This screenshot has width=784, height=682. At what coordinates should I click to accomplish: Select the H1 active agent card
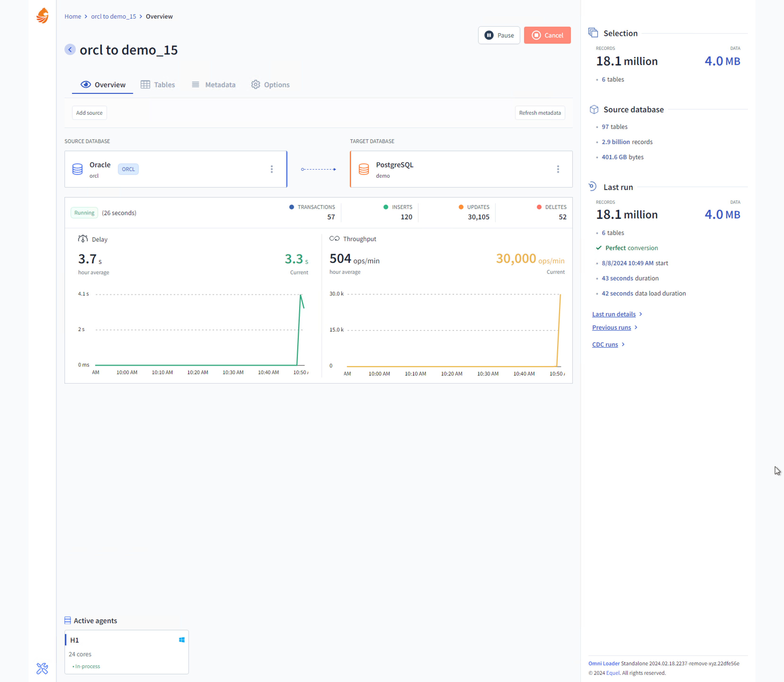[x=126, y=652]
